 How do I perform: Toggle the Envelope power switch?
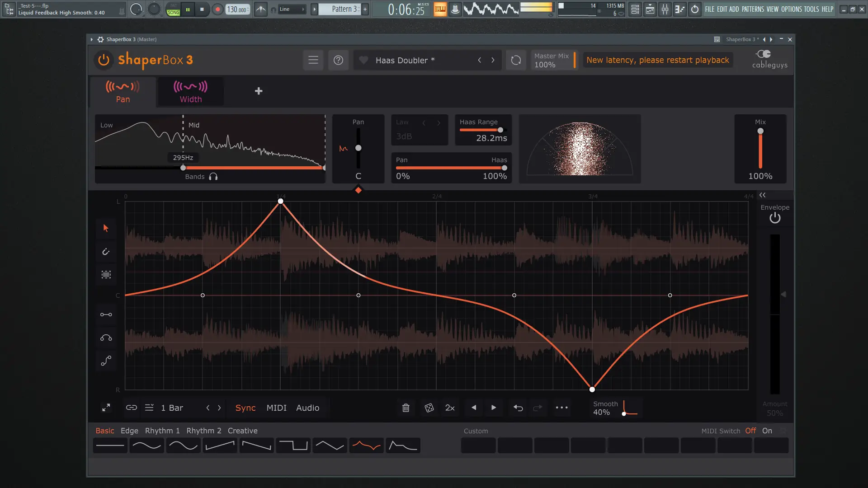point(775,218)
